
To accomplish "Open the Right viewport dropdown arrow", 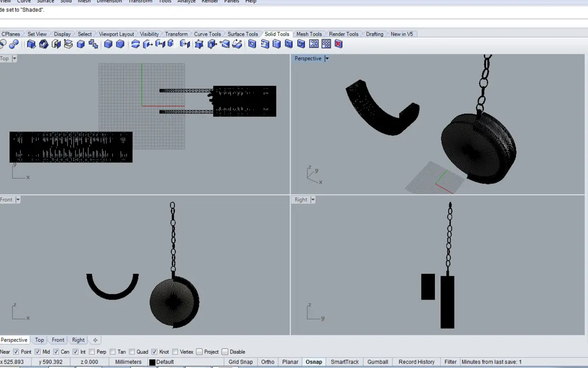I will [313, 200].
